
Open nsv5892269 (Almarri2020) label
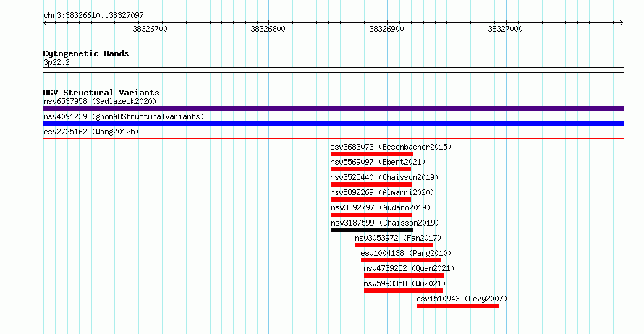[x=382, y=192]
